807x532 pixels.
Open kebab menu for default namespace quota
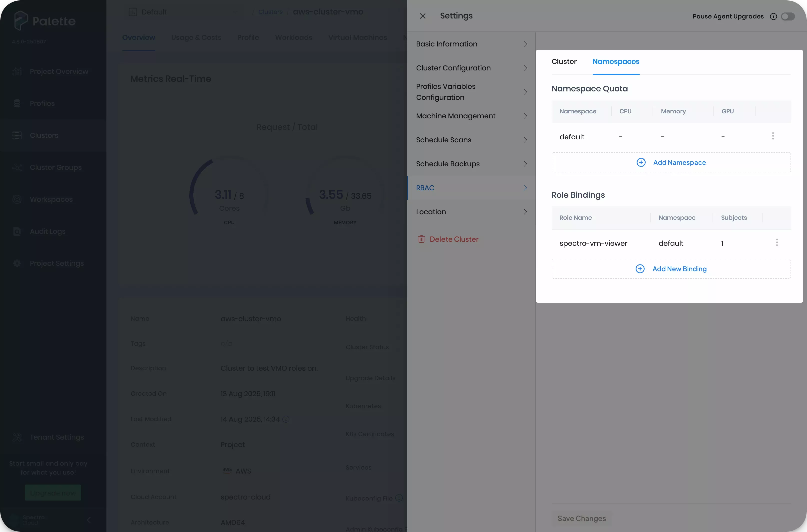(x=773, y=136)
